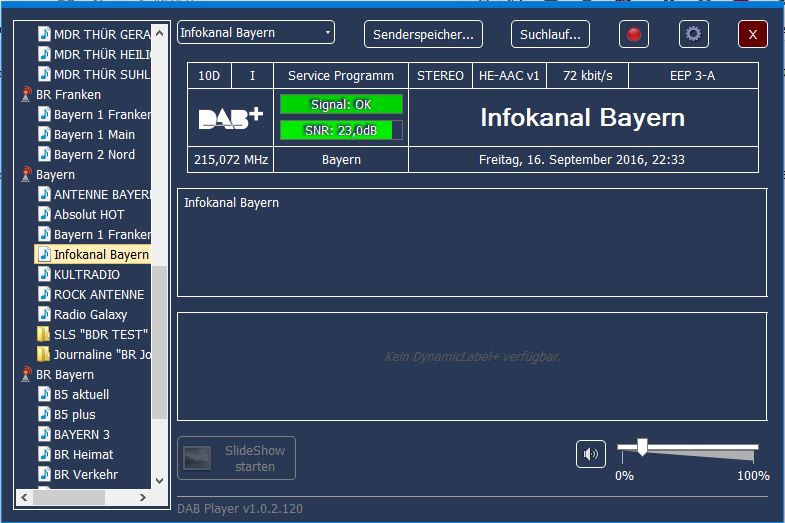Select the B5 aktuell station
Image resolution: width=785 pixels, height=523 pixels.
pos(81,394)
